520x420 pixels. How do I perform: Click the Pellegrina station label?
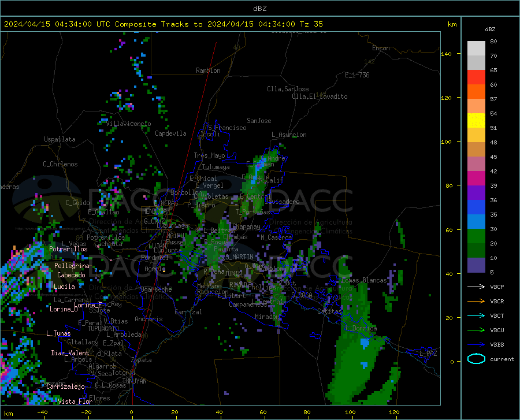72,266
